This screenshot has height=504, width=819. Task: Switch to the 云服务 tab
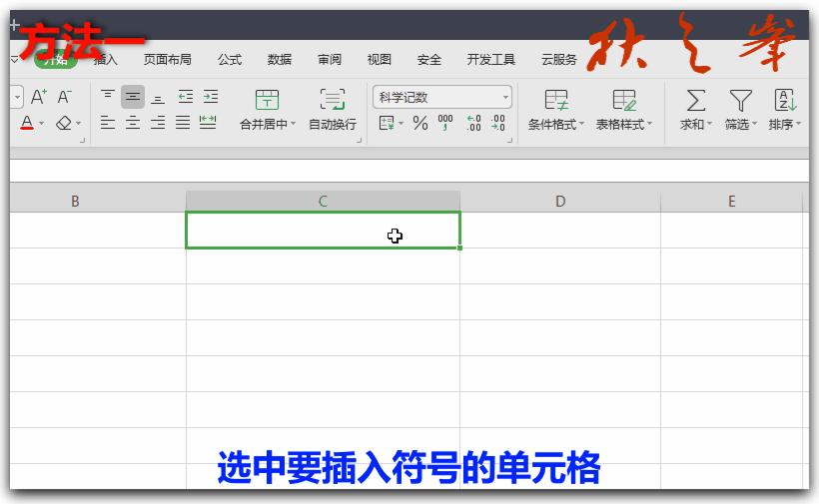pyautogui.click(x=559, y=60)
